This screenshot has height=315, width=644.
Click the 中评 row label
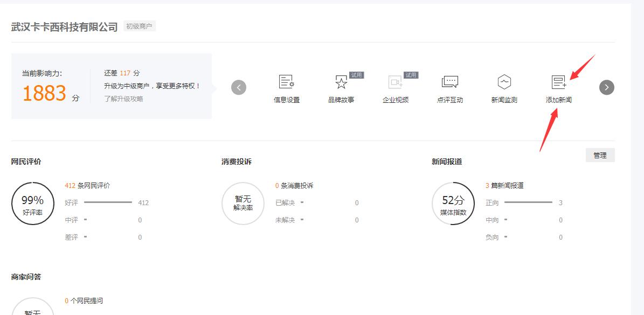tap(71, 220)
